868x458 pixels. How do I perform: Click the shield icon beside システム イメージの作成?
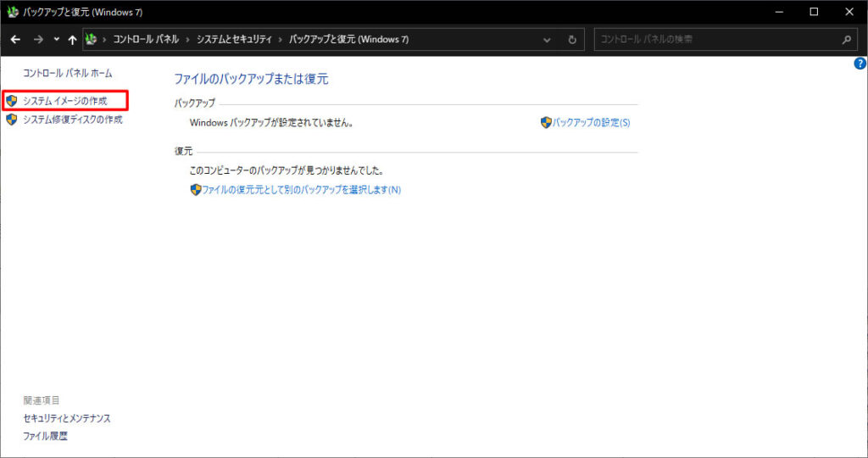[12, 101]
